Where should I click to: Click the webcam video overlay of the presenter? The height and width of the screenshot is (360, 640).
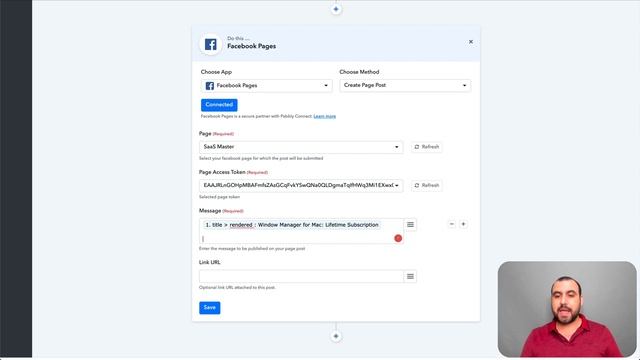click(x=567, y=309)
